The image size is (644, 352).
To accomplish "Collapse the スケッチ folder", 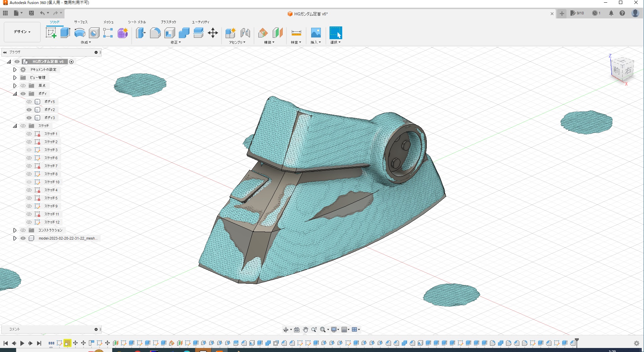I will click(x=15, y=126).
